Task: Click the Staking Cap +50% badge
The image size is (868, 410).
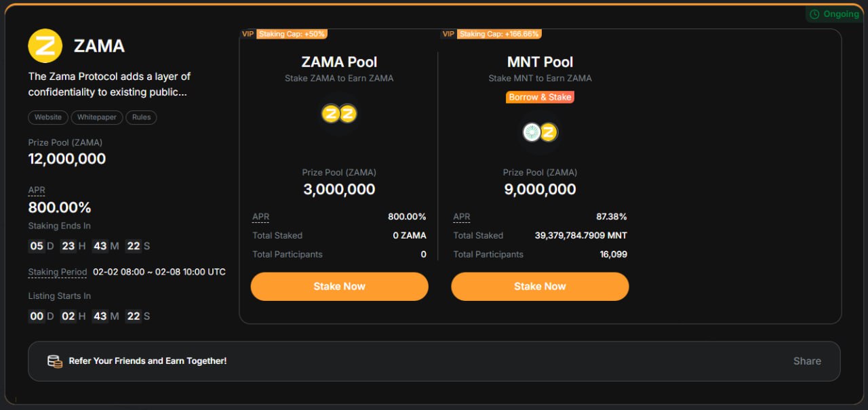Action: (292, 34)
